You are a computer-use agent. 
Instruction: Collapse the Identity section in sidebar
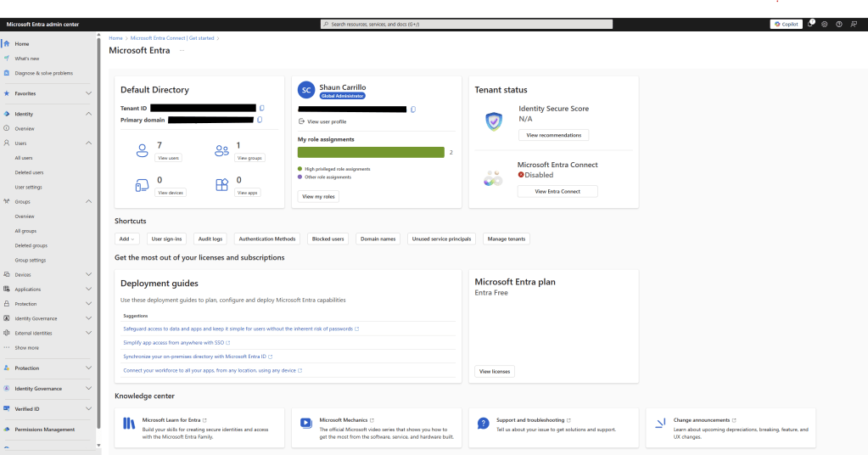[89, 114]
